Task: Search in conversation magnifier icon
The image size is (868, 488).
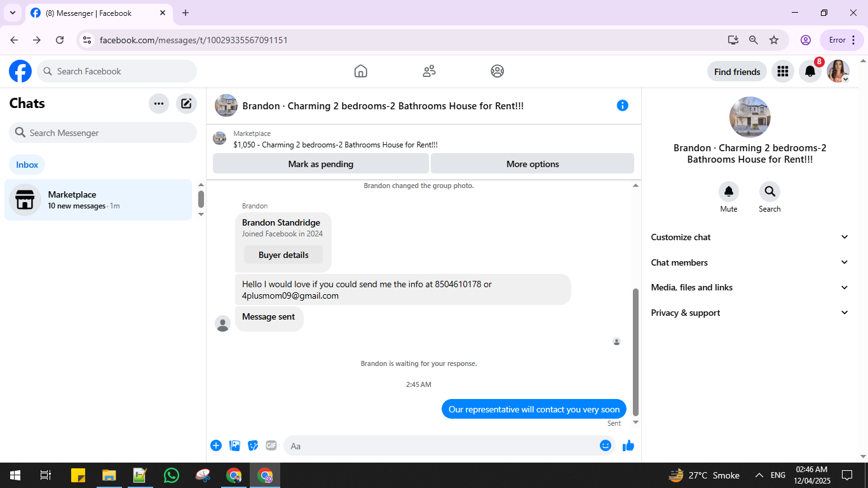Action: (770, 191)
